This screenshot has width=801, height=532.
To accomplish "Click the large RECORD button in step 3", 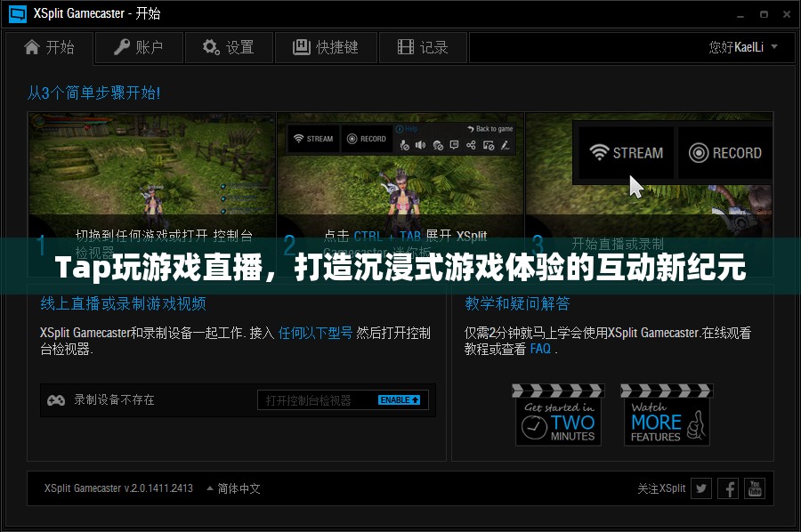I will pos(724,153).
